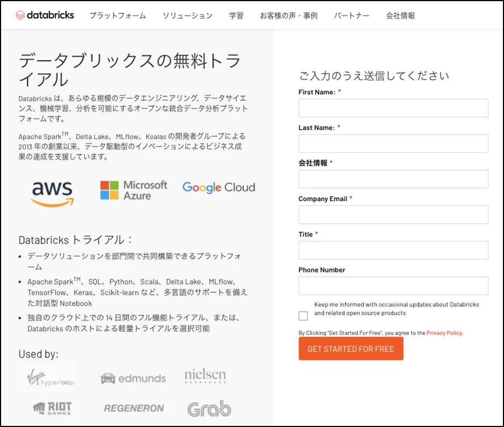Click the Databricks logo in the header
The image size is (504, 427).
point(45,15)
